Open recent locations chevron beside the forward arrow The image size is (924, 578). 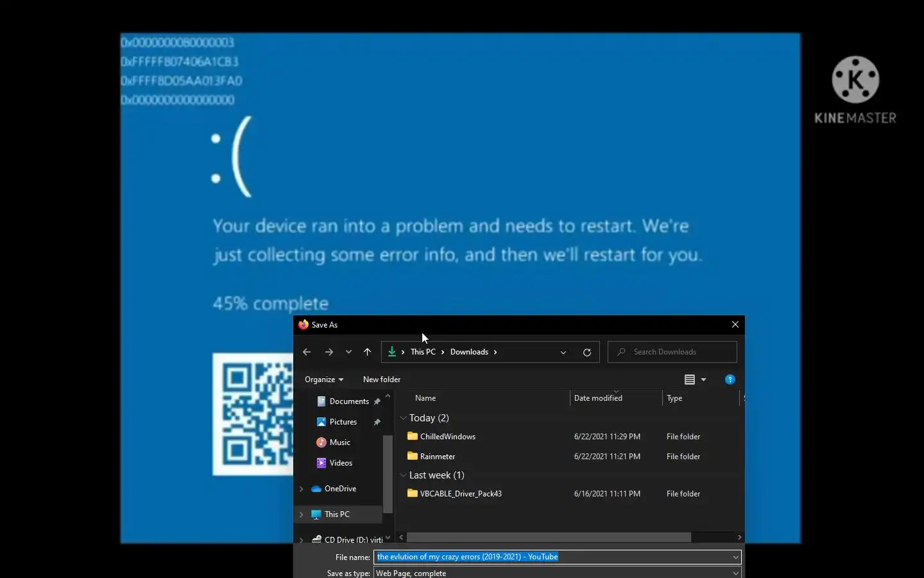(348, 352)
